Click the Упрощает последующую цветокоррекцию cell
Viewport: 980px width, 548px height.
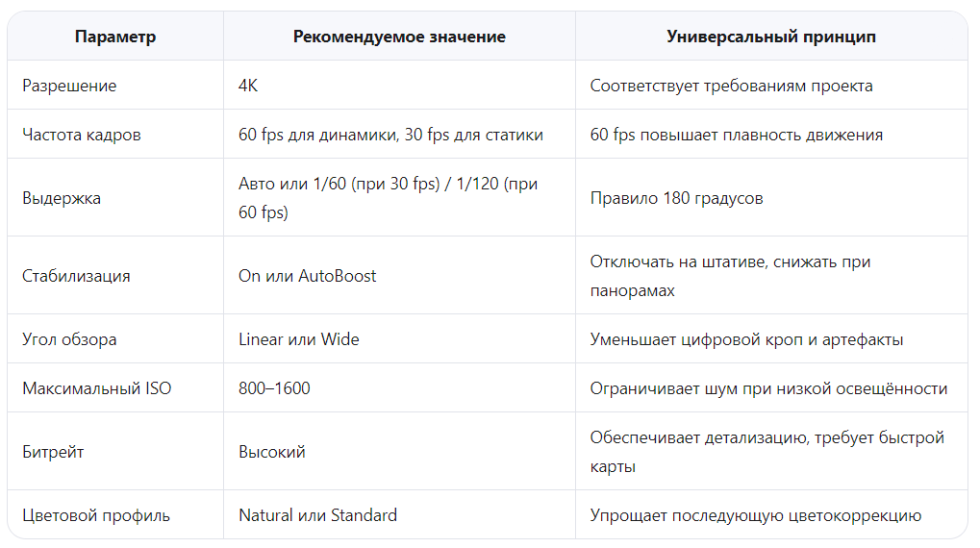[771, 515]
